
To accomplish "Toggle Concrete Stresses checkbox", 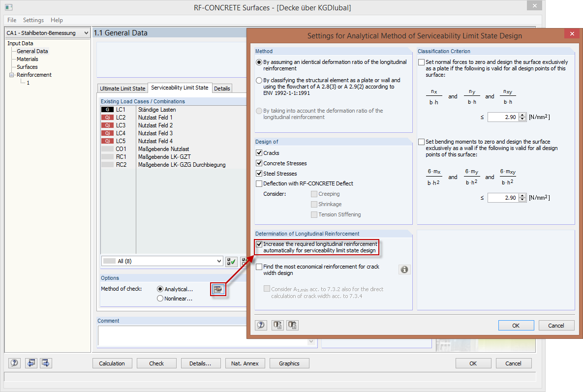I will (x=259, y=163).
